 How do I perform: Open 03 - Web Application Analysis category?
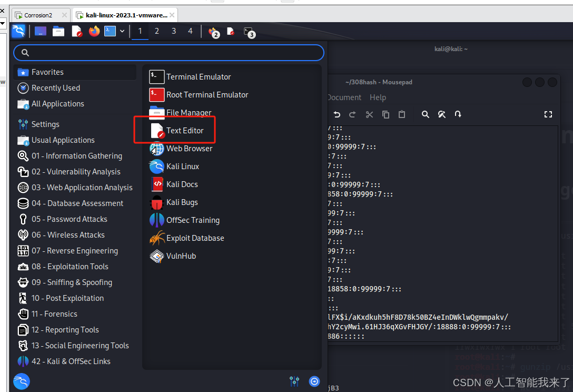coord(75,187)
